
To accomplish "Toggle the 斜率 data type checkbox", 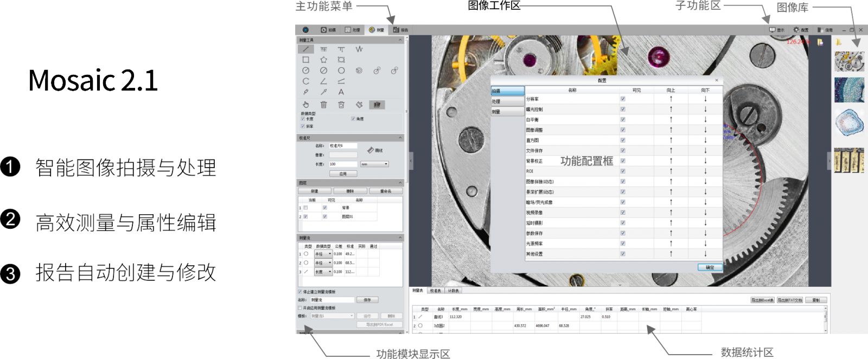I will click(x=303, y=126).
